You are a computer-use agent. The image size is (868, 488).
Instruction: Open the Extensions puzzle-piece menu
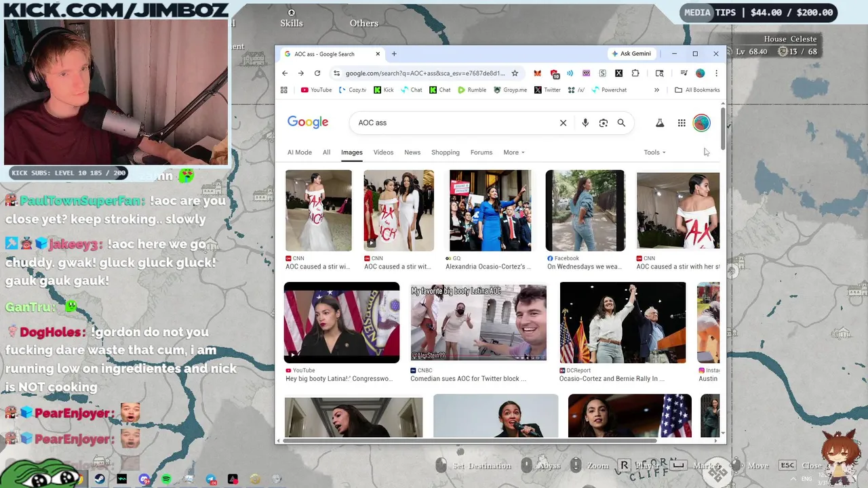click(x=635, y=73)
